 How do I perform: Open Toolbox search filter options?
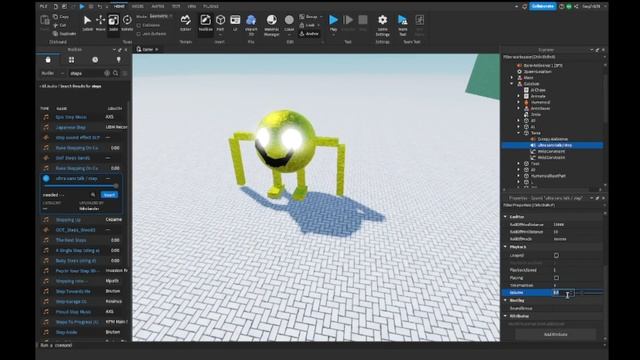tap(124, 73)
